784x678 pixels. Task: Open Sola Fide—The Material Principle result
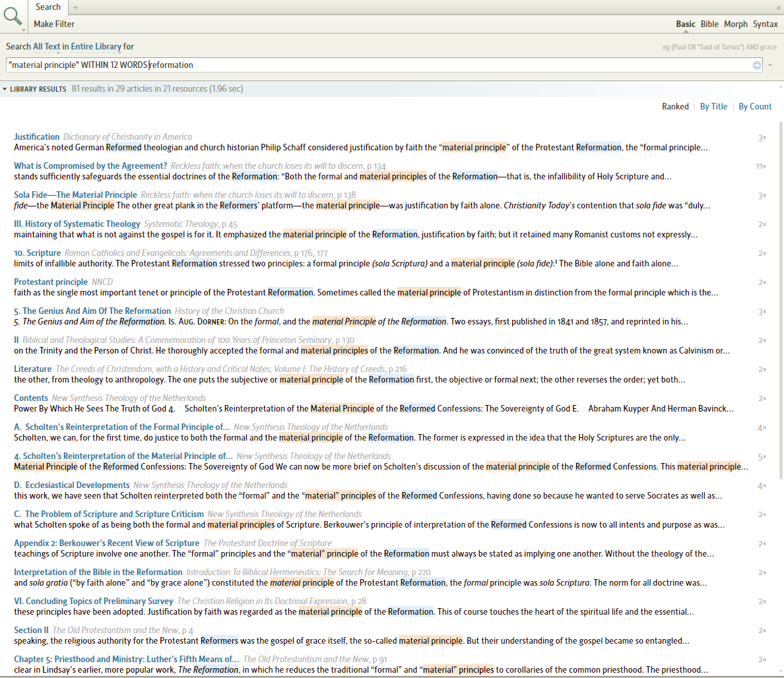[x=75, y=195]
